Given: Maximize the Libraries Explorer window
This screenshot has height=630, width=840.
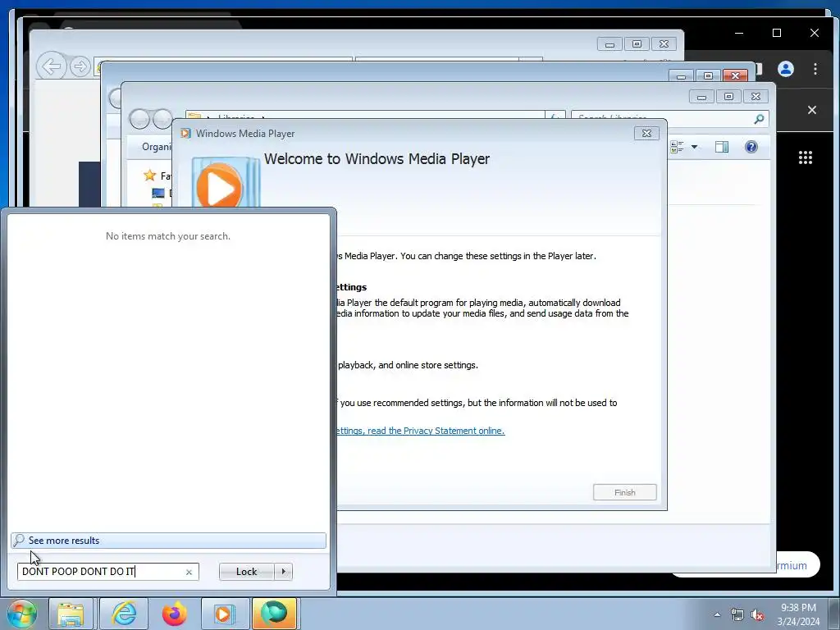Looking at the screenshot, I should [x=728, y=97].
